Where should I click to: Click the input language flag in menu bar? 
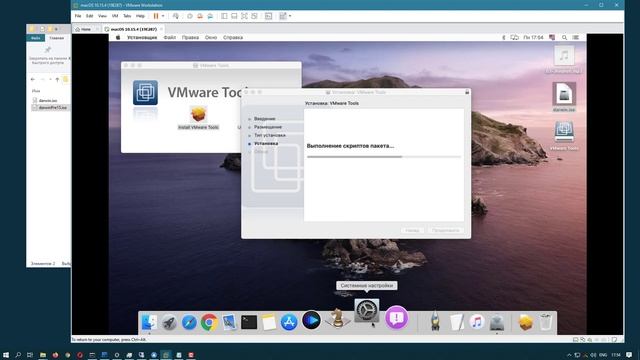click(x=552, y=38)
